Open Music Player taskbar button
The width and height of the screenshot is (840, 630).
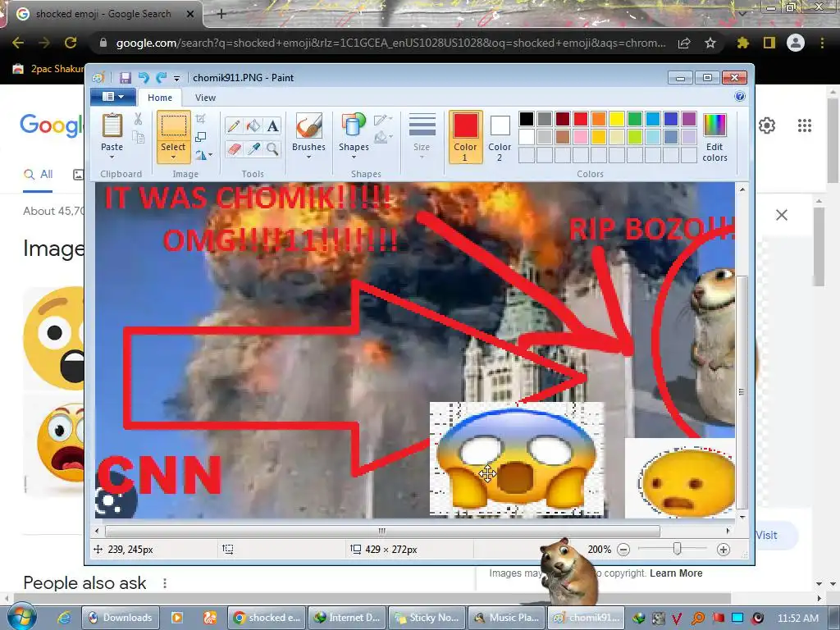(506, 618)
